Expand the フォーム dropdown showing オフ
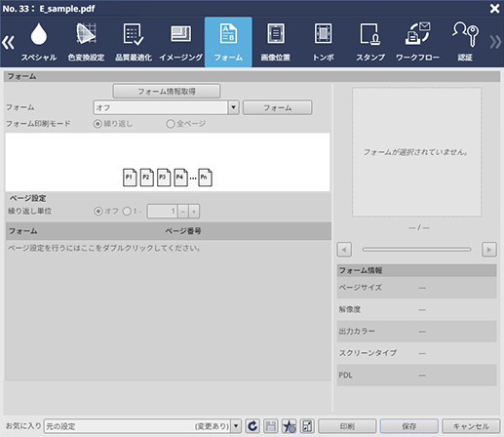Image resolution: width=504 pixels, height=437 pixels. [x=233, y=107]
